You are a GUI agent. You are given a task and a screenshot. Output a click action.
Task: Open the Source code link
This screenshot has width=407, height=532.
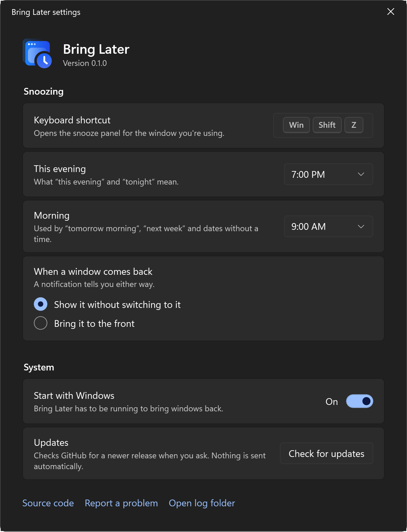click(x=48, y=503)
